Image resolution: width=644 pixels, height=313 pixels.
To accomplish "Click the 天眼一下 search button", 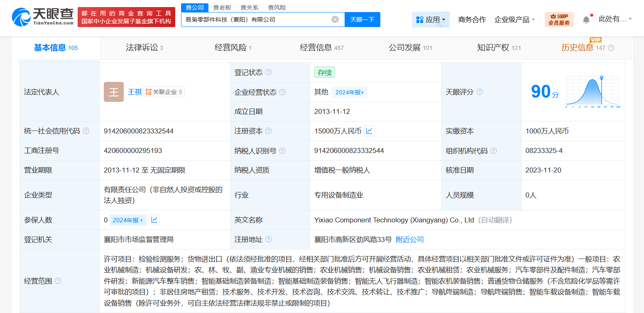I will click(x=362, y=19).
